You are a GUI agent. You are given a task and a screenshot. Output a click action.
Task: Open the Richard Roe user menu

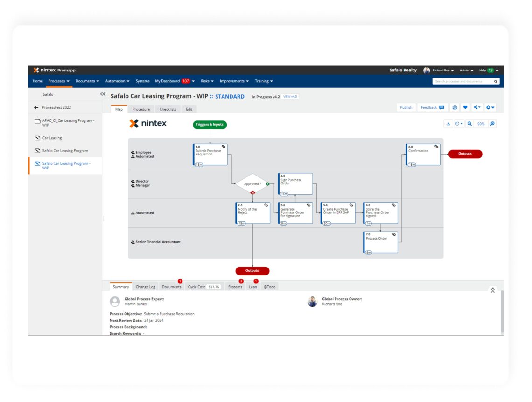pyautogui.click(x=441, y=71)
